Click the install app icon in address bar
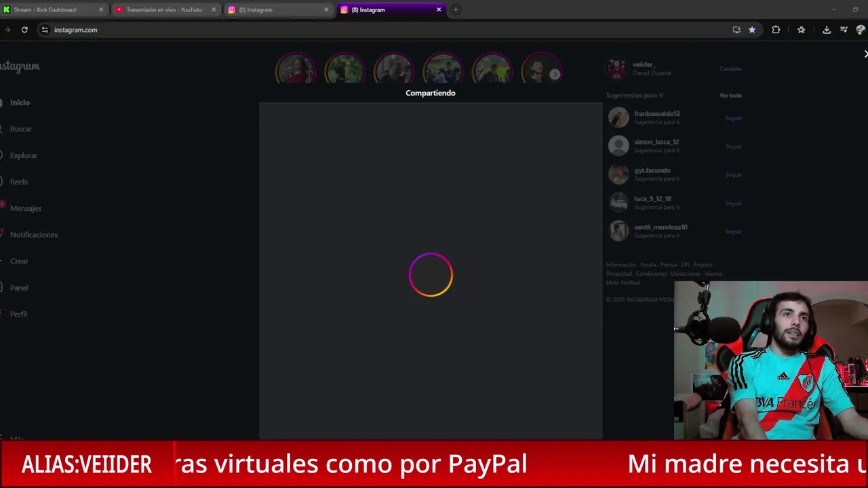Image resolution: width=868 pixels, height=488 pixels. (x=736, y=30)
